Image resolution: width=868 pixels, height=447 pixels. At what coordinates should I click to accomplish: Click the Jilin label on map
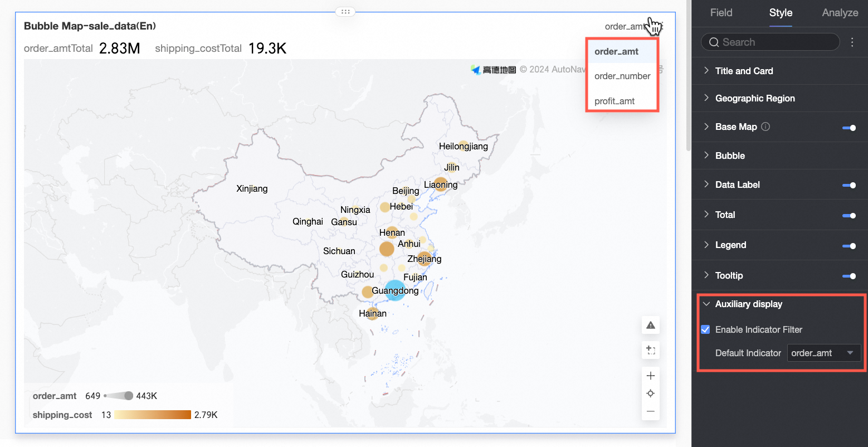(x=452, y=167)
